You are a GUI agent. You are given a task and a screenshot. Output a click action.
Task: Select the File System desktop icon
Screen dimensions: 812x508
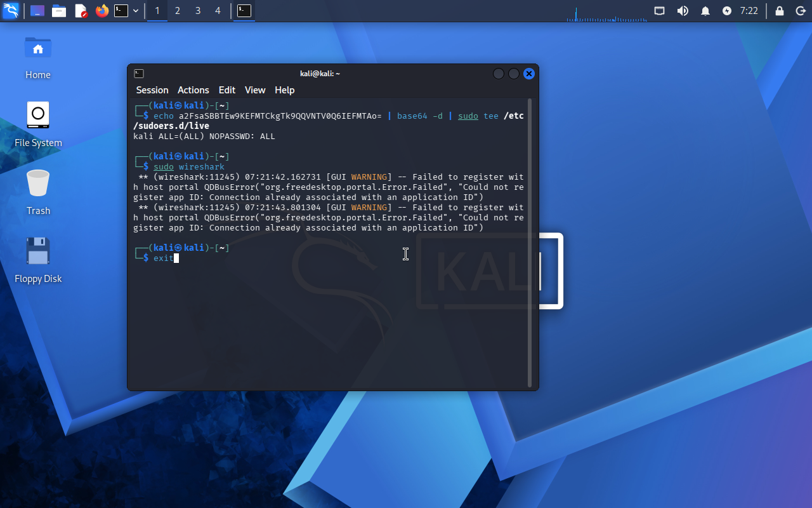[x=38, y=124]
